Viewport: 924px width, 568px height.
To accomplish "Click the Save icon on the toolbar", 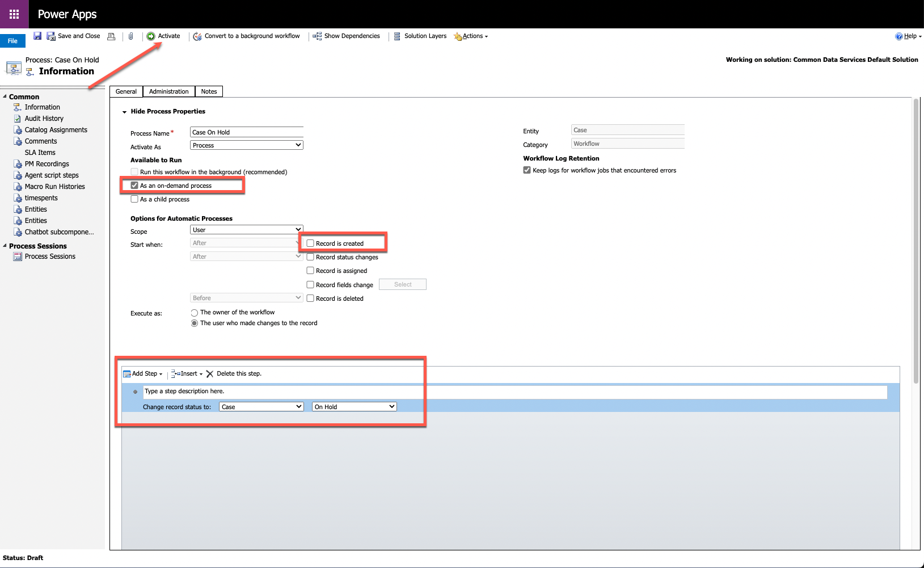I will click(37, 36).
